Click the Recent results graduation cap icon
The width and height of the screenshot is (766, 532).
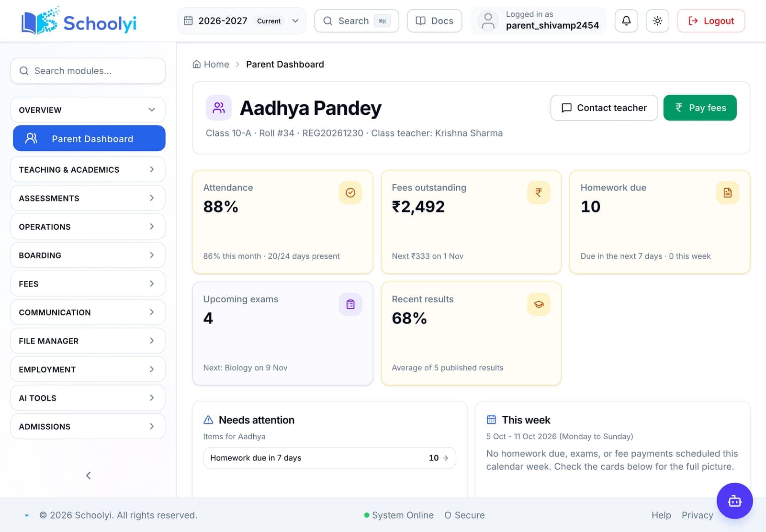point(539,304)
